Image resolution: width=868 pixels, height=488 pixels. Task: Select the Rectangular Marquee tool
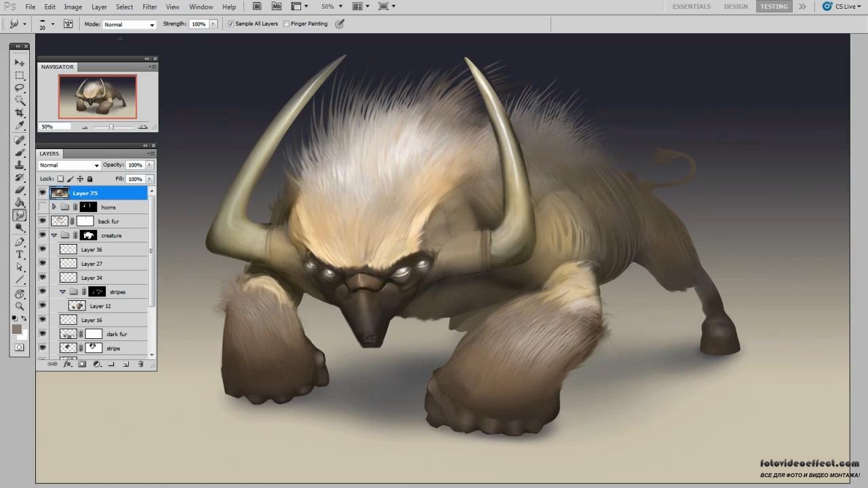[20, 75]
